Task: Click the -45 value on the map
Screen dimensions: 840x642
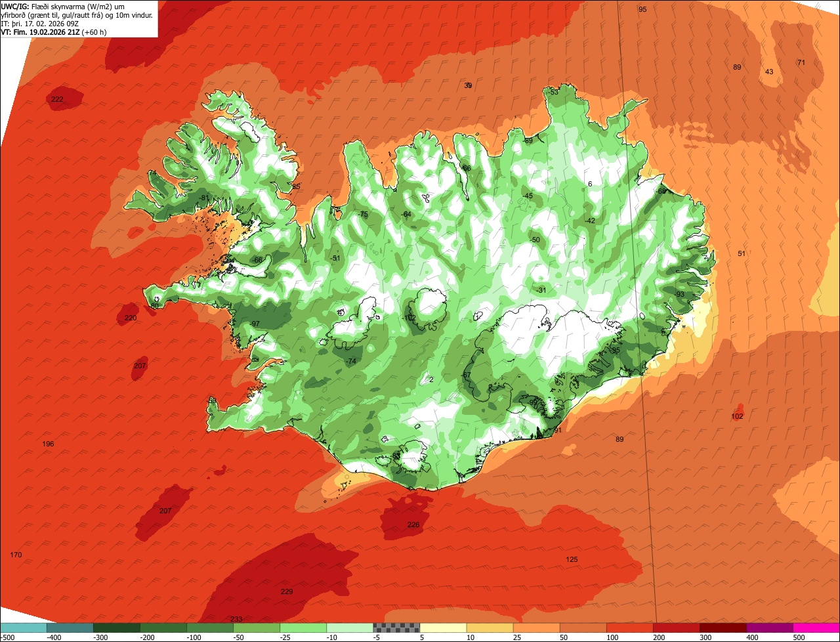Action: coord(528,196)
